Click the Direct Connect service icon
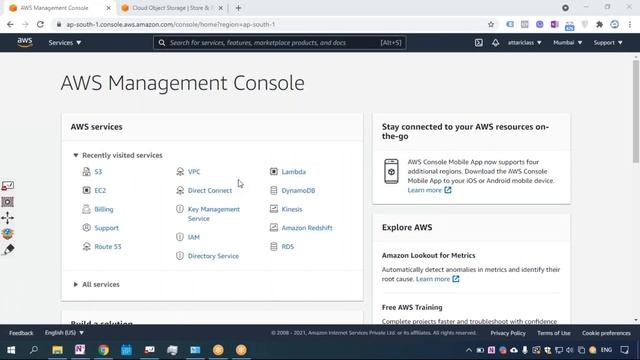Viewport: 640px width, 360px height. coord(180,190)
